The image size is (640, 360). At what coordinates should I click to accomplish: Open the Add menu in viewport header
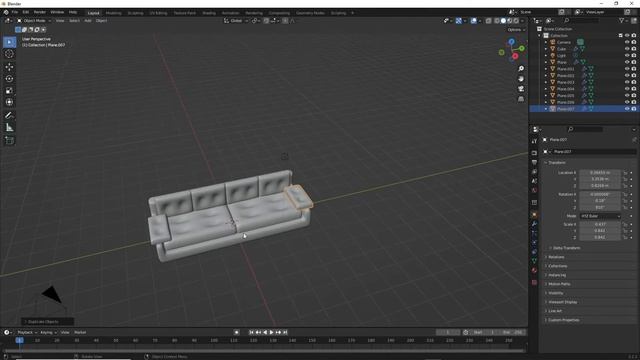[88, 20]
